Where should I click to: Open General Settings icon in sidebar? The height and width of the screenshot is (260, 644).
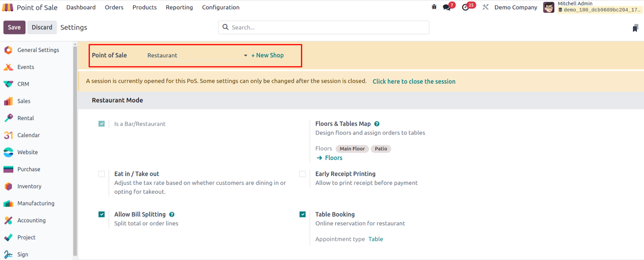point(8,50)
